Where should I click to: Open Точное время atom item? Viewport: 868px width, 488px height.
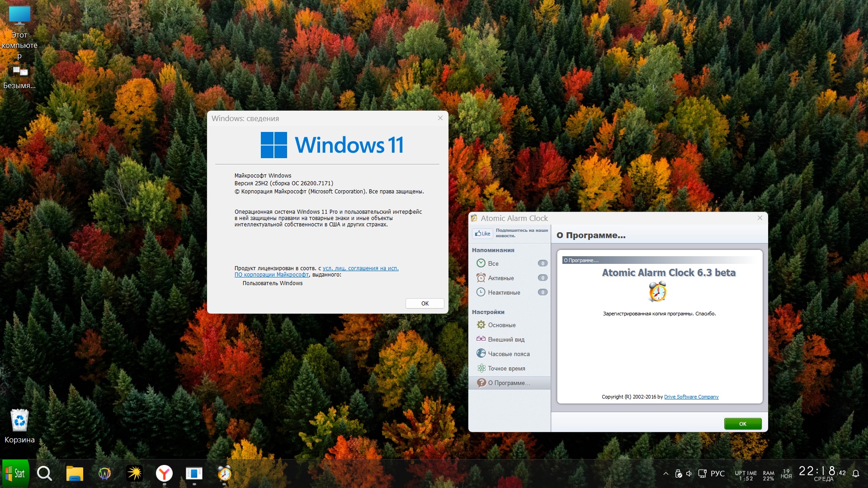(481, 368)
